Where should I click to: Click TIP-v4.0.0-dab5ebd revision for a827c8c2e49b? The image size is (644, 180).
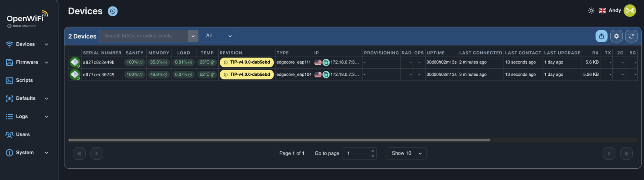(x=247, y=62)
